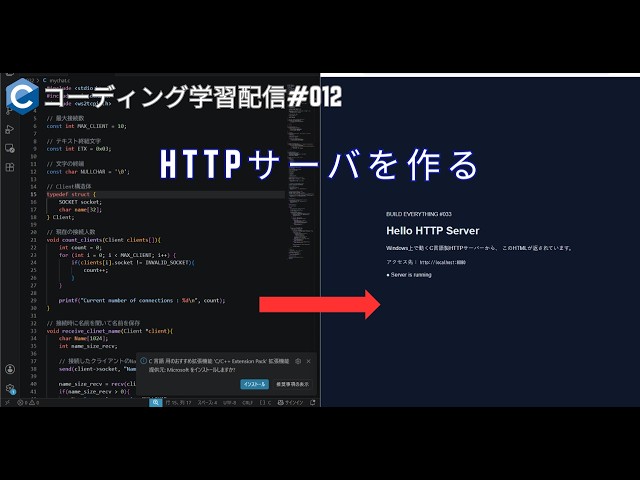Click the int name_size_recv; line
Viewport: 640px width, 480px height.
point(88,346)
